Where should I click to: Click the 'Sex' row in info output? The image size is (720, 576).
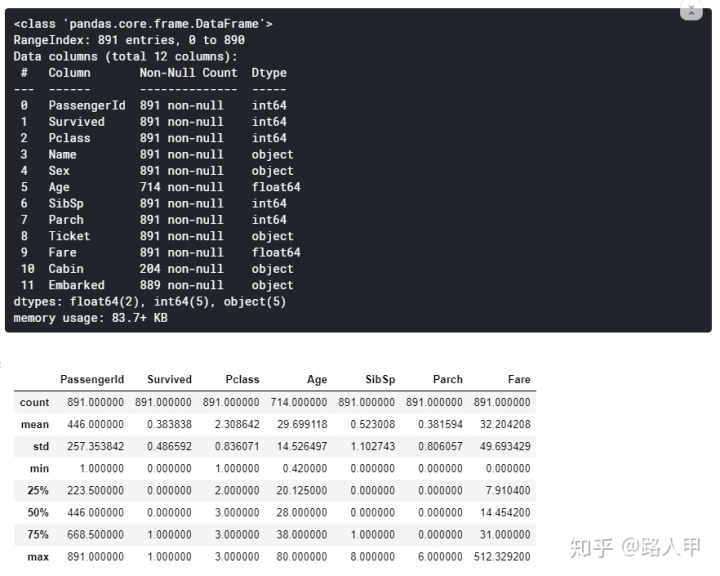click(x=157, y=171)
